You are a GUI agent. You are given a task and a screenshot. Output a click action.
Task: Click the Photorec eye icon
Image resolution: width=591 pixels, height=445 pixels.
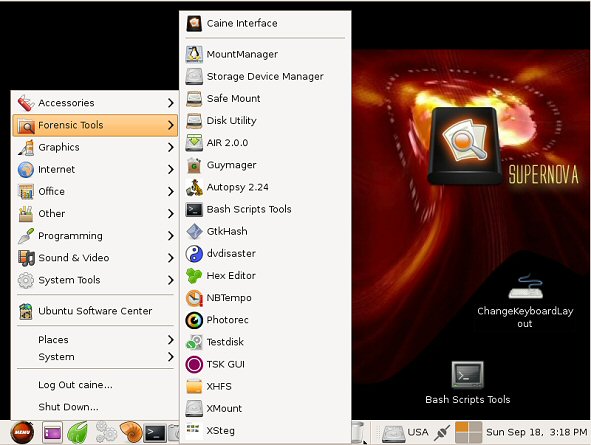click(194, 320)
